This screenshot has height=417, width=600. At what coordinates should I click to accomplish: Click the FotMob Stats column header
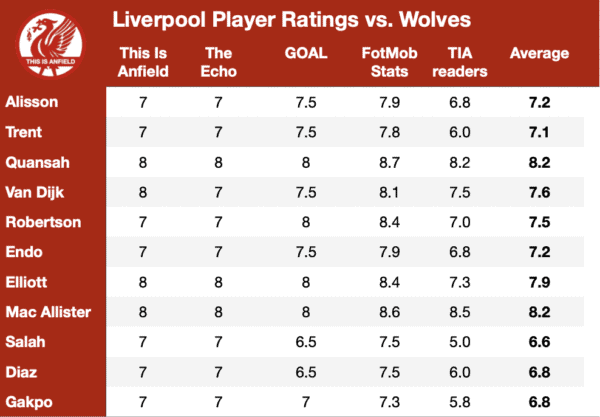click(x=389, y=62)
